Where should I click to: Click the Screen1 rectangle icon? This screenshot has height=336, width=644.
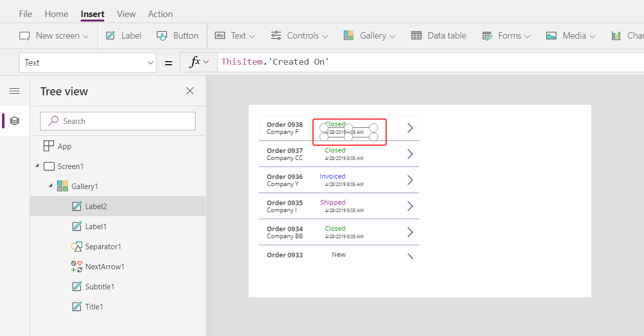[49, 166]
